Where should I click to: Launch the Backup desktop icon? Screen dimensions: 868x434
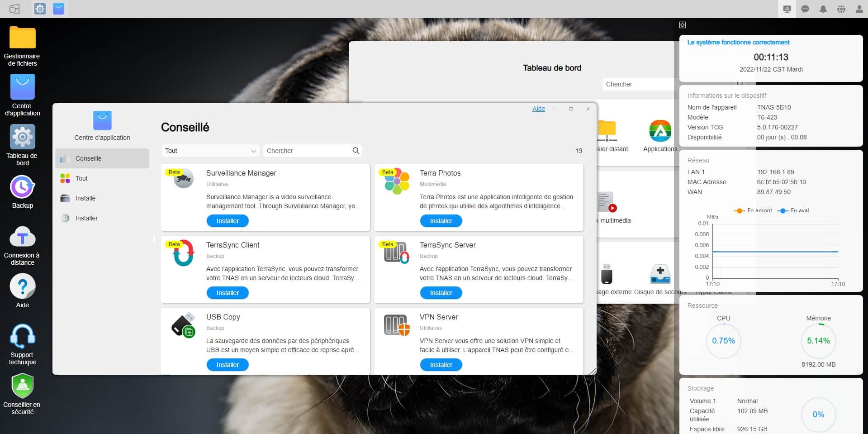click(x=22, y=192)
